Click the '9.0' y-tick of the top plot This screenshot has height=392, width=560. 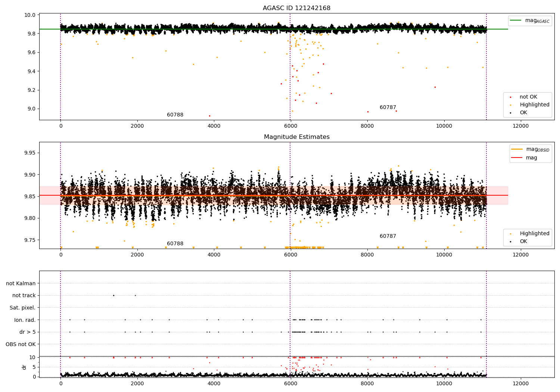[x=32, y=109]
